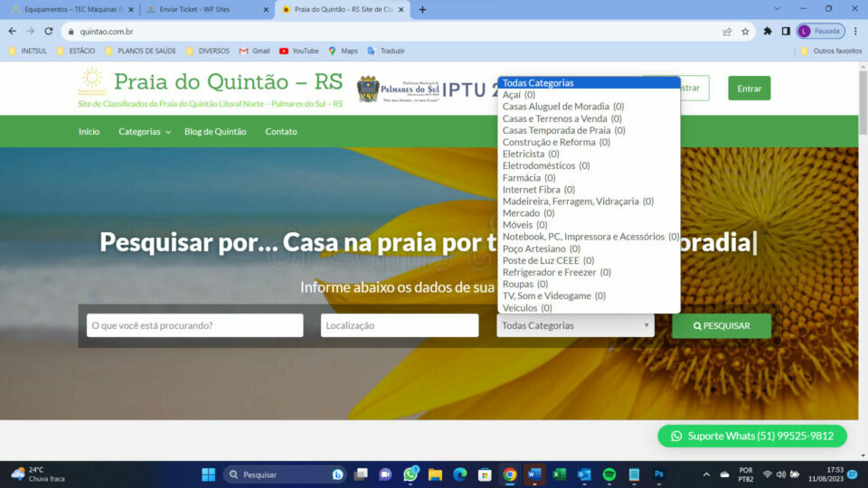Choose Veículos category option
The width and height of the screenshot is (868, 488).
click(589, 307)
